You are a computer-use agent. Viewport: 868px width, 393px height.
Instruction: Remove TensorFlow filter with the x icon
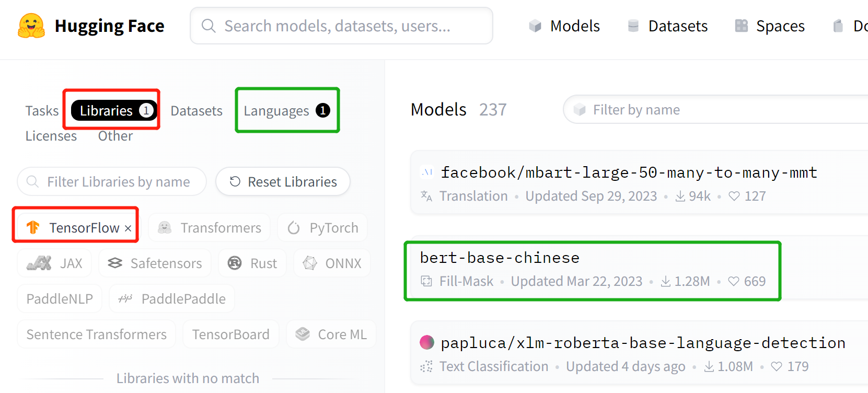pos(128,228)
